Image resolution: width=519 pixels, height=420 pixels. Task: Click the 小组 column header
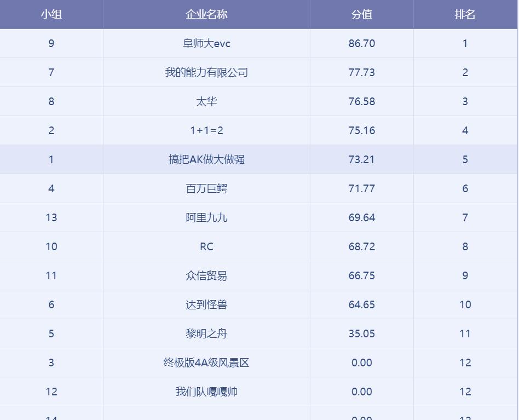tap(51, 14)
